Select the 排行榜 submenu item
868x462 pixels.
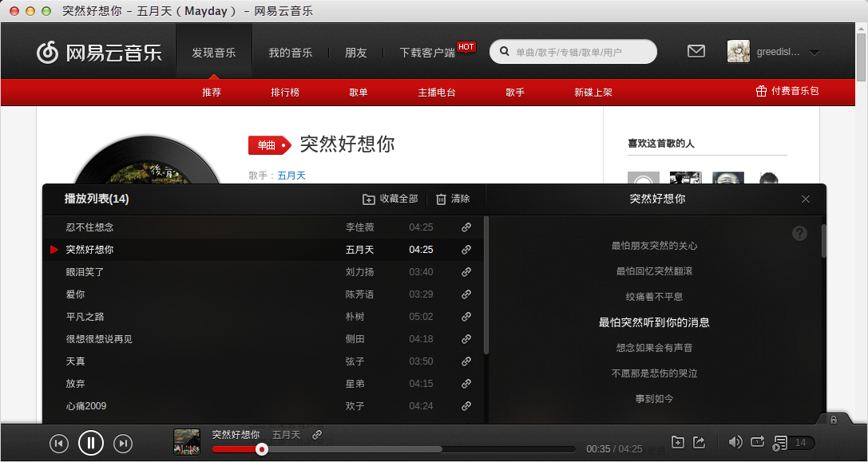[285, 93]
